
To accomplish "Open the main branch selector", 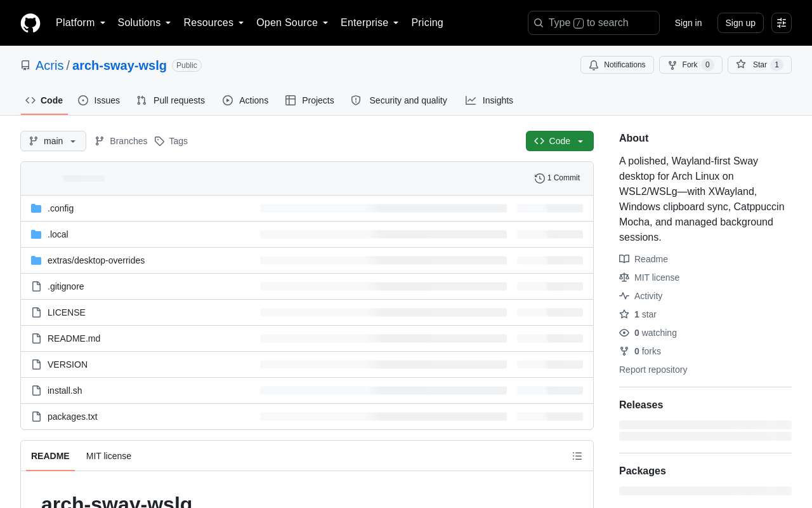I will click(x=53, y=141).
